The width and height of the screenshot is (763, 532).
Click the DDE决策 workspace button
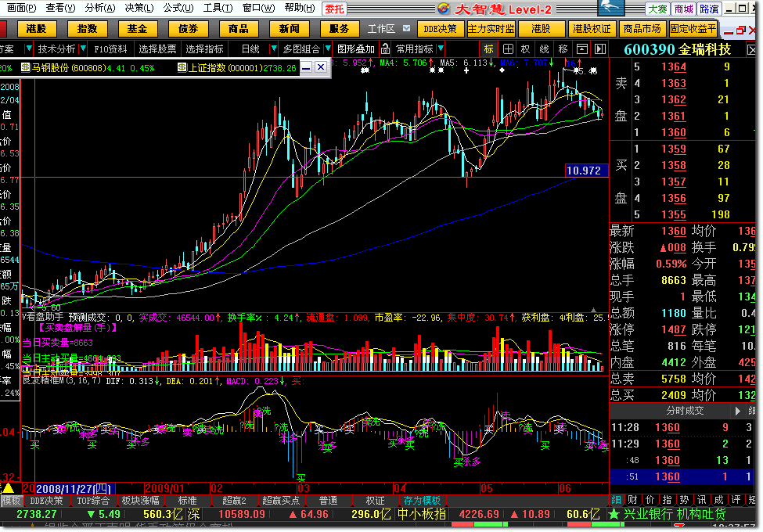click(440, 29)
